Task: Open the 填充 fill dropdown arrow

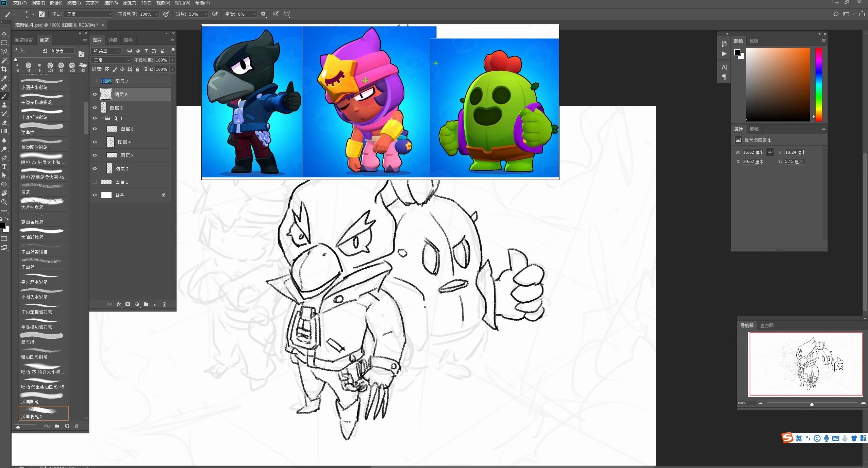Action: pyautogui.click(x=172, y=69)
